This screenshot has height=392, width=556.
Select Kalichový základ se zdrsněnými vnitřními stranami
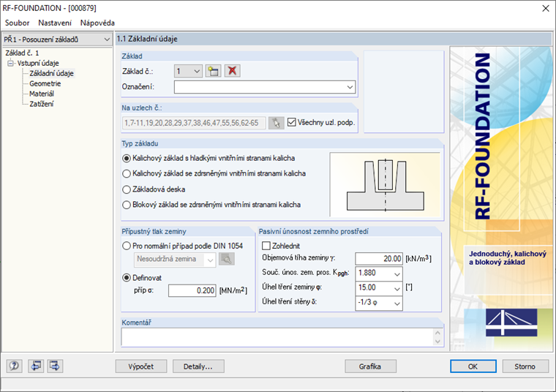[127, 173]
